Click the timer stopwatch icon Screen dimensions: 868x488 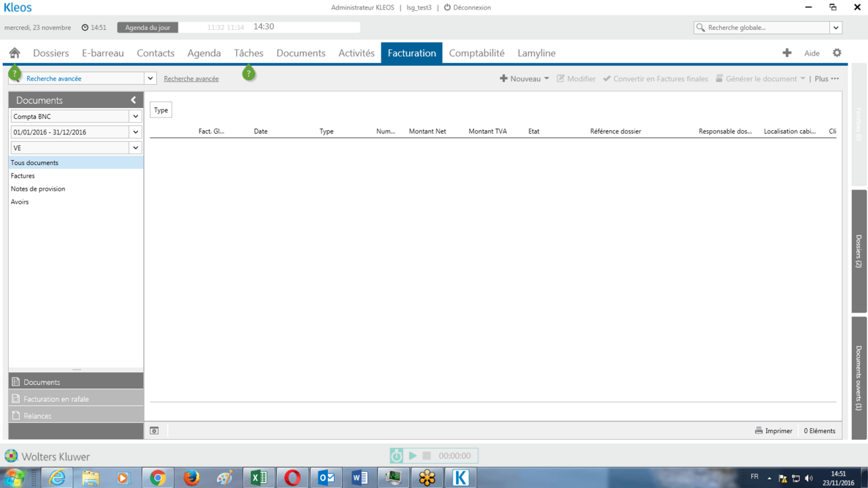(397, 456)
